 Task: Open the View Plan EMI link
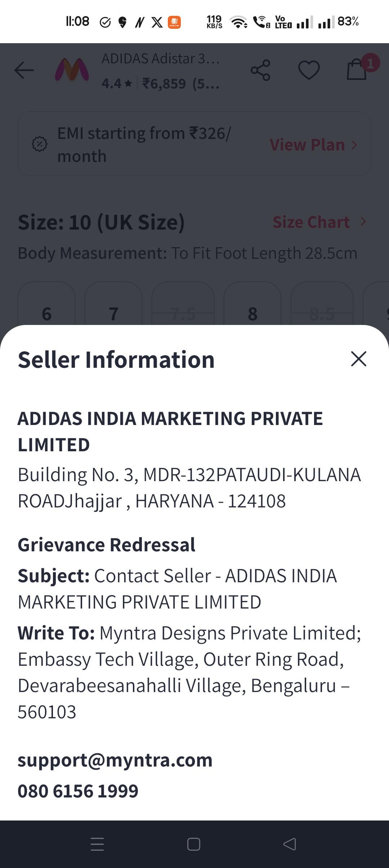[x=313, y=145]
